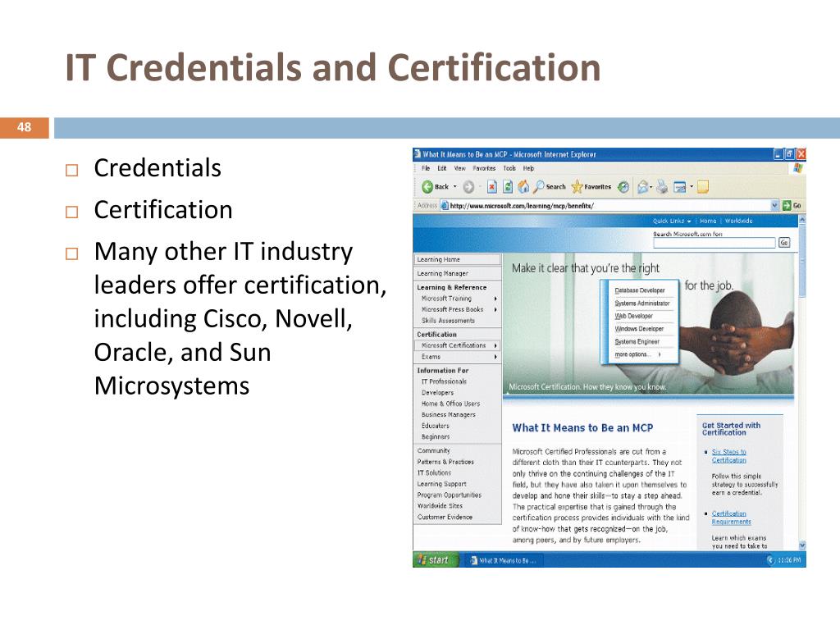840x630 pixels.
Task: Expand the Microsoft Certifications submenu
Action: (495, 345)
